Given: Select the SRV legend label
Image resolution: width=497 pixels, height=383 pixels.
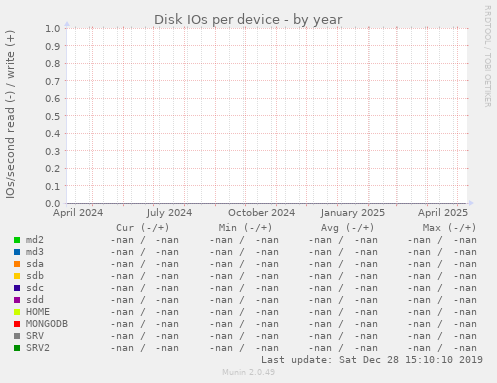Looking at the screenshot, I should click(35, 336).
